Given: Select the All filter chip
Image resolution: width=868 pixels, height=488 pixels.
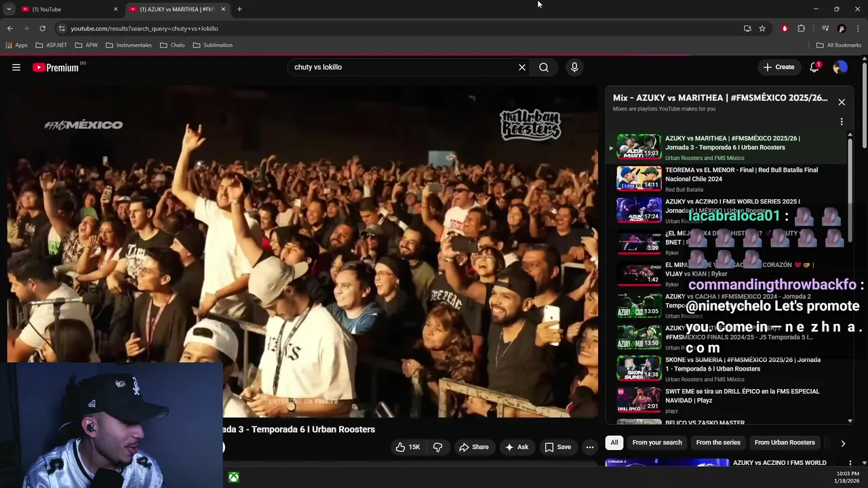Looking at the screenshot, I should coord(614,443).
